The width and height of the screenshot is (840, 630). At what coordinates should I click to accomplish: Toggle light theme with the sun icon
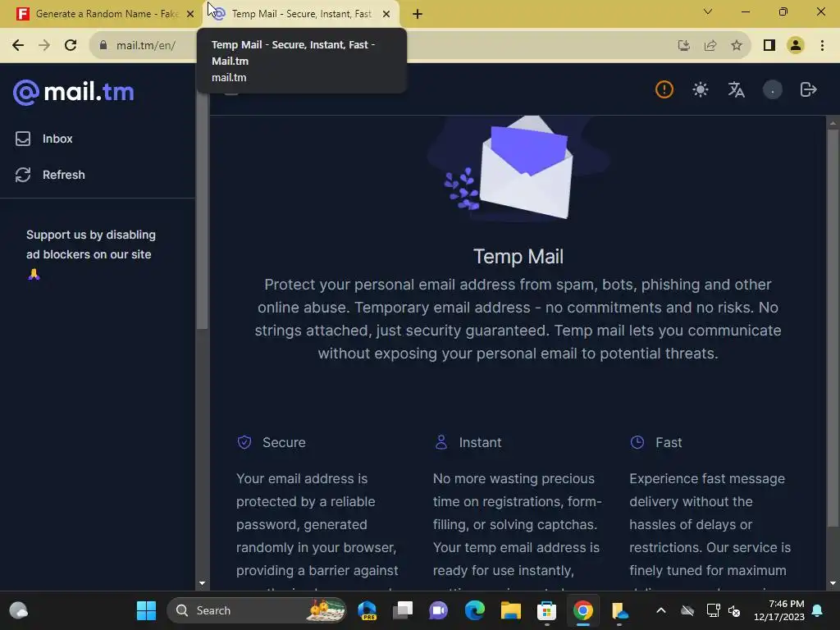point(701,89)
